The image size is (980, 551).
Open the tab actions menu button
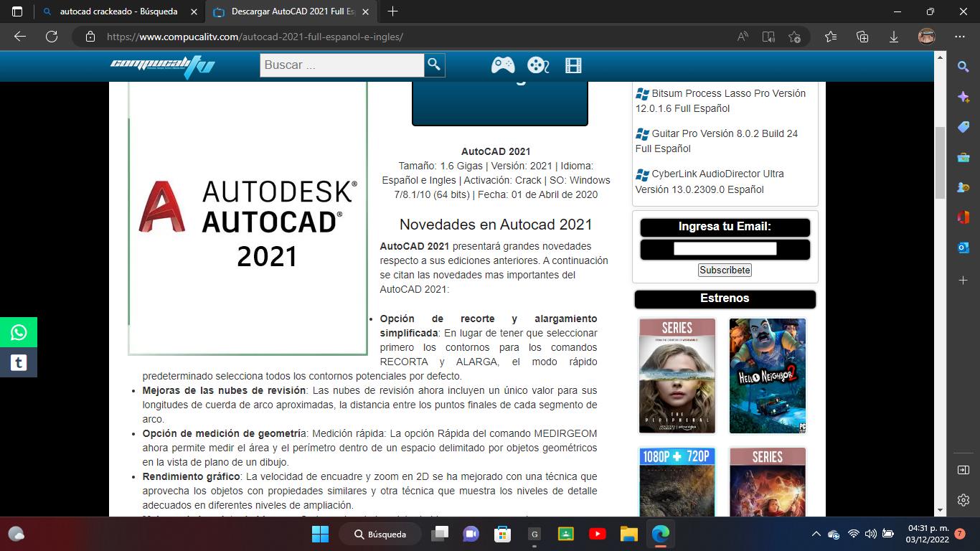coord(17,11)
